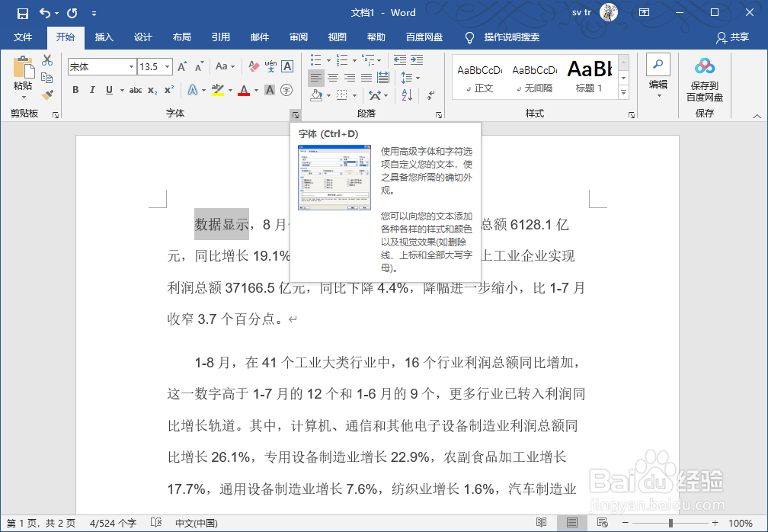Image resolution: width=768 pixels, height=532 pixels.
Task: Redo the last action
Action: [72, 13]
